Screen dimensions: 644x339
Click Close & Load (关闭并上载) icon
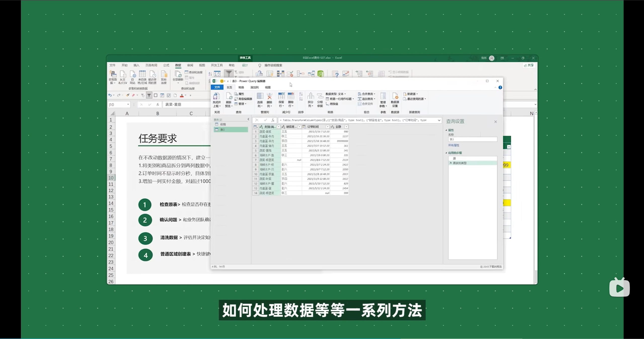click(x=216, y=96)
